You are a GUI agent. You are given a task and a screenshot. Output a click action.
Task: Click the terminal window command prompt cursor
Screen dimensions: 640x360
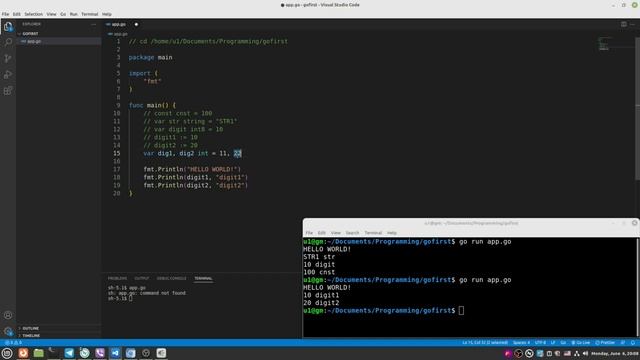pyautogui.click(x=461, y=311)
